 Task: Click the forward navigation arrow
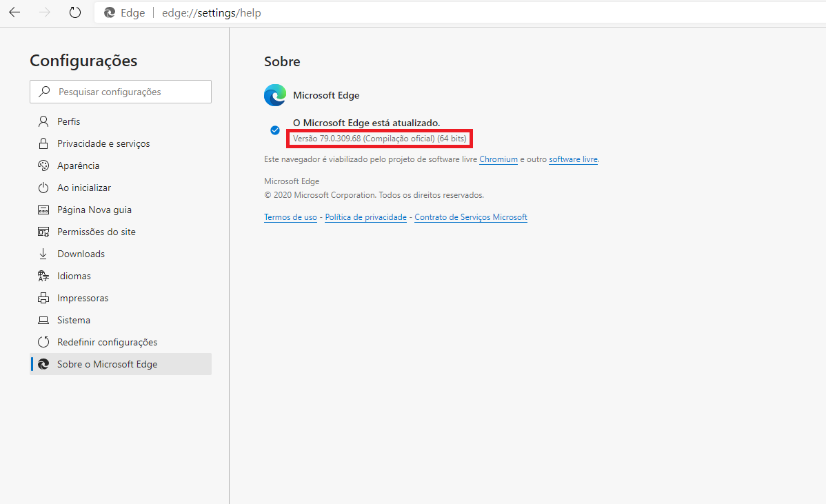click(45, 12)
